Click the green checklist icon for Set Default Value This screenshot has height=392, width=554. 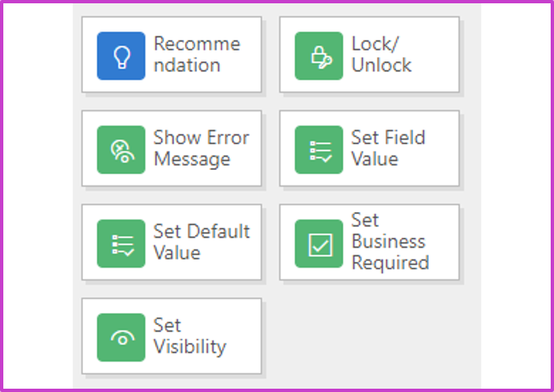click(x=121, y=244)
